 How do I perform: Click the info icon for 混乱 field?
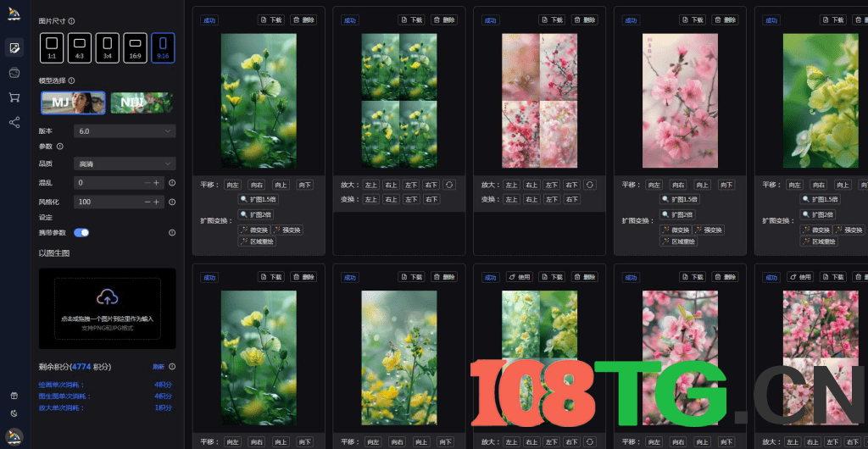pyautogui.click(x=172, y=182)
